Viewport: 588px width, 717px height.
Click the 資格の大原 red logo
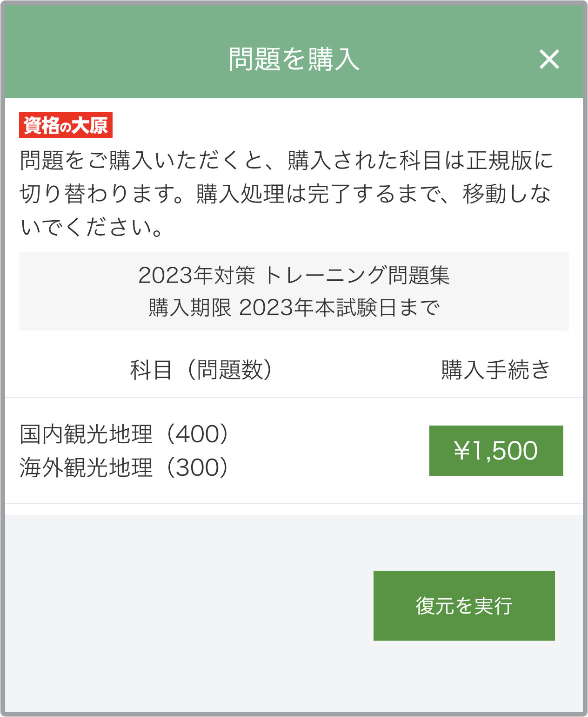66,125
